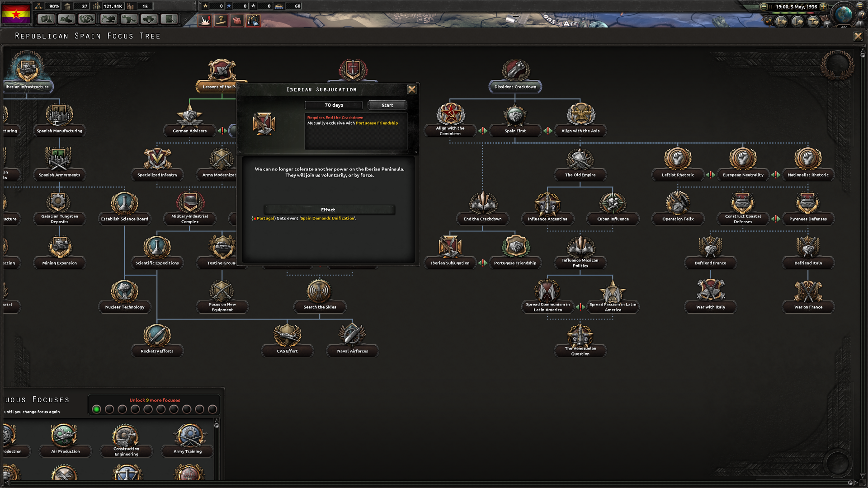
Task: Select the Establish Science Board focus
Action: pos(125,208)
